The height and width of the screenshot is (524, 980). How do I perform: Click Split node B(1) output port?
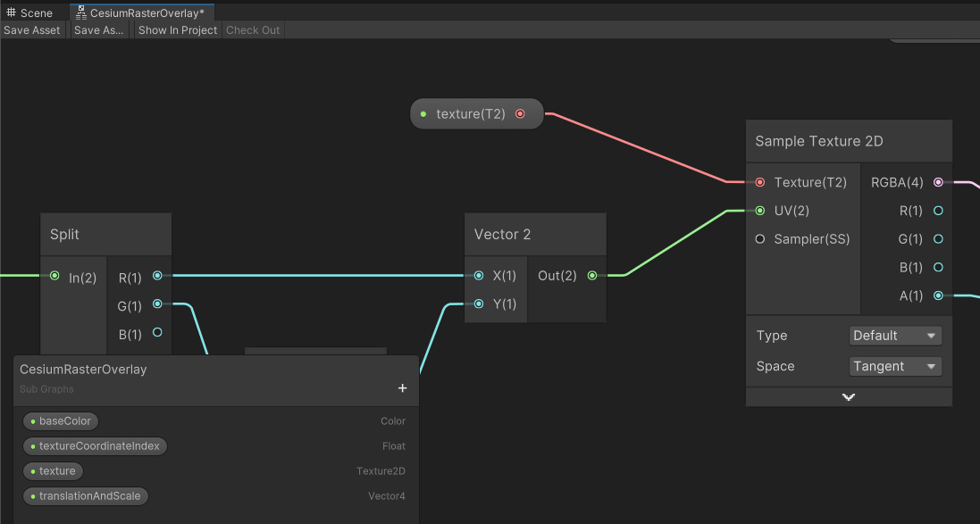[157, 332]
